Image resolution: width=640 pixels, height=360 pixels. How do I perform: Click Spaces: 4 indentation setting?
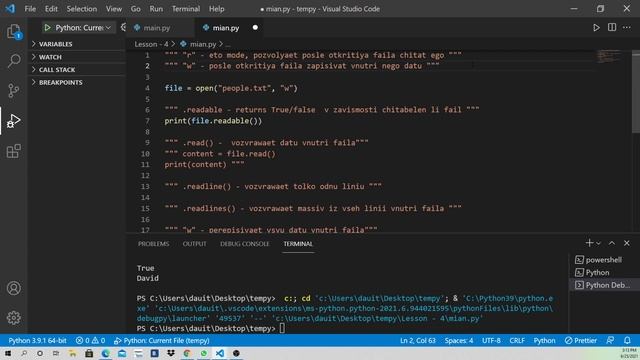pos(459,340)
